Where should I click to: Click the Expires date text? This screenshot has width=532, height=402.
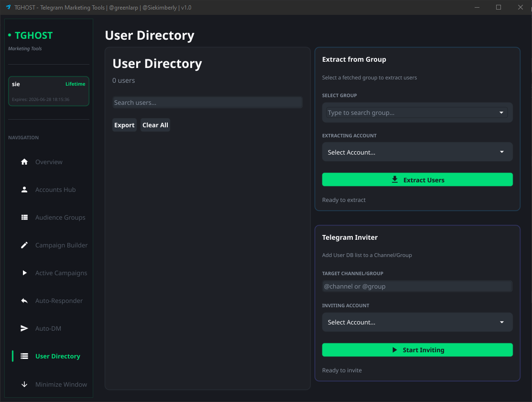click(x=40, y=100)
